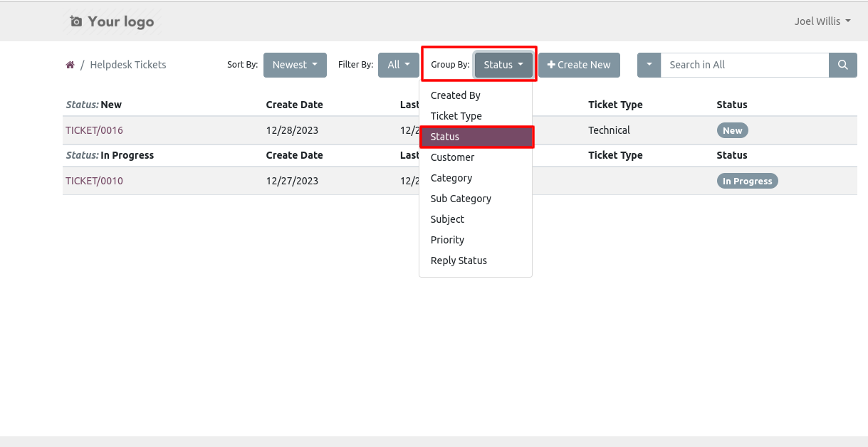Click the Your logo camera image
Image resolution: width=868 pixels, height=447 pixels.
point(112,21)
